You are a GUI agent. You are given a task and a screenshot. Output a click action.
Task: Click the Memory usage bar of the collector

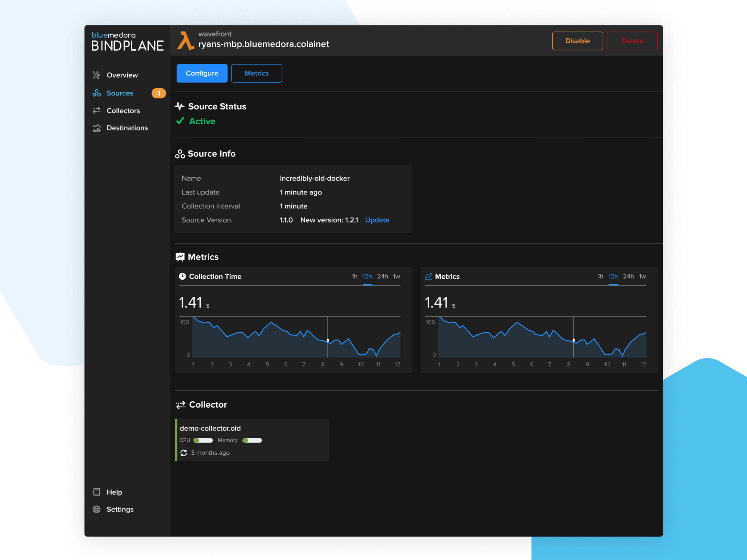click(252, 441)
